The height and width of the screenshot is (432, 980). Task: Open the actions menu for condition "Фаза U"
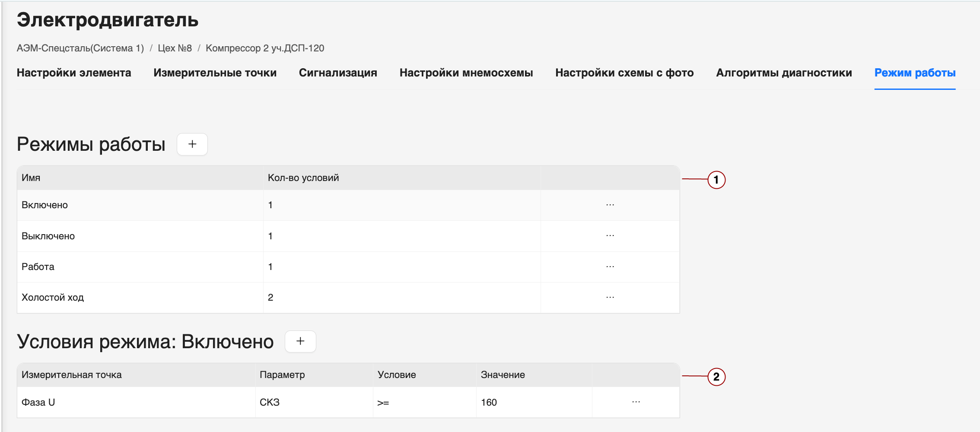[635, 402]
